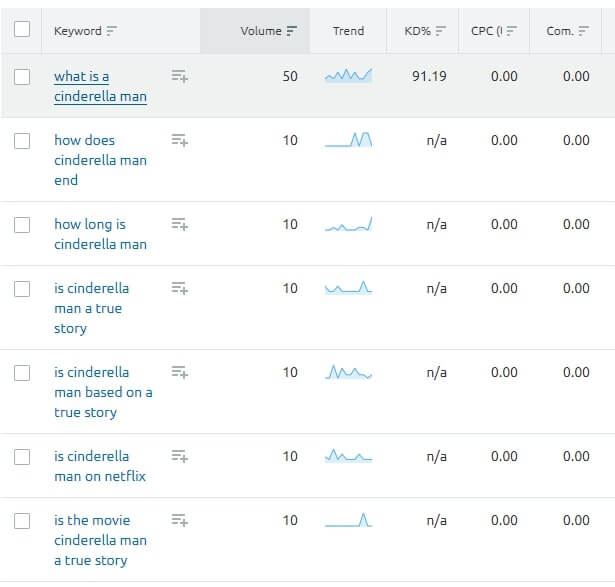615x587 pixels.
Task: Toggle the select-all checkbox in header
Action: (x=22, y=29)
